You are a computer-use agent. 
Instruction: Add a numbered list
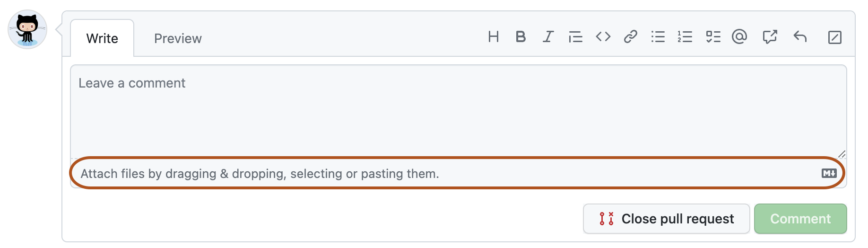point(685,37)
